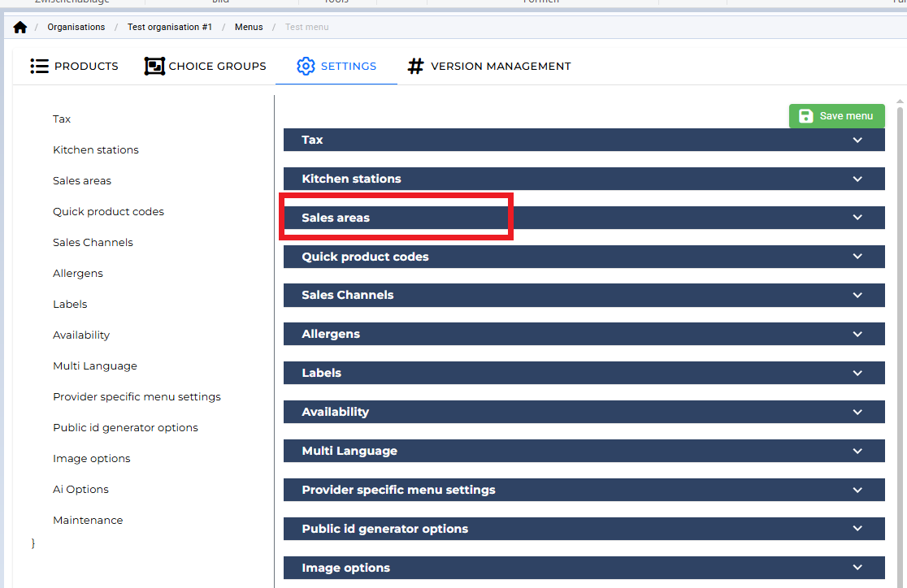Open the Multi Language accordion chevron

(857, 451)
